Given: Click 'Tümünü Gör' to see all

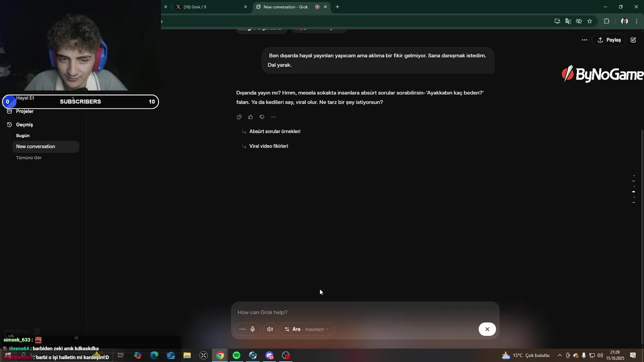Looking at the screenshot, I should click(29, 158).
